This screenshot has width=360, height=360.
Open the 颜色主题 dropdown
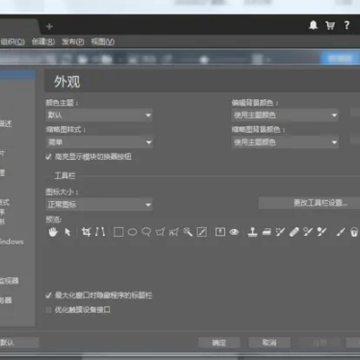pos(99,115)
